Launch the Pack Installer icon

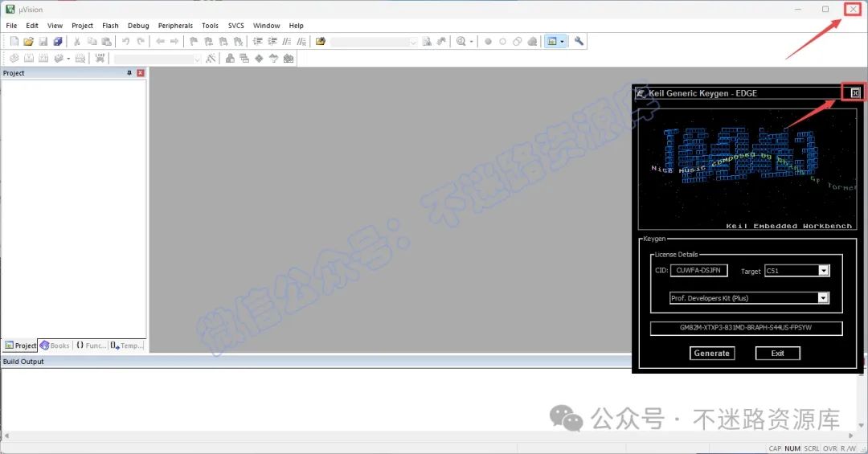click(289, 58)
